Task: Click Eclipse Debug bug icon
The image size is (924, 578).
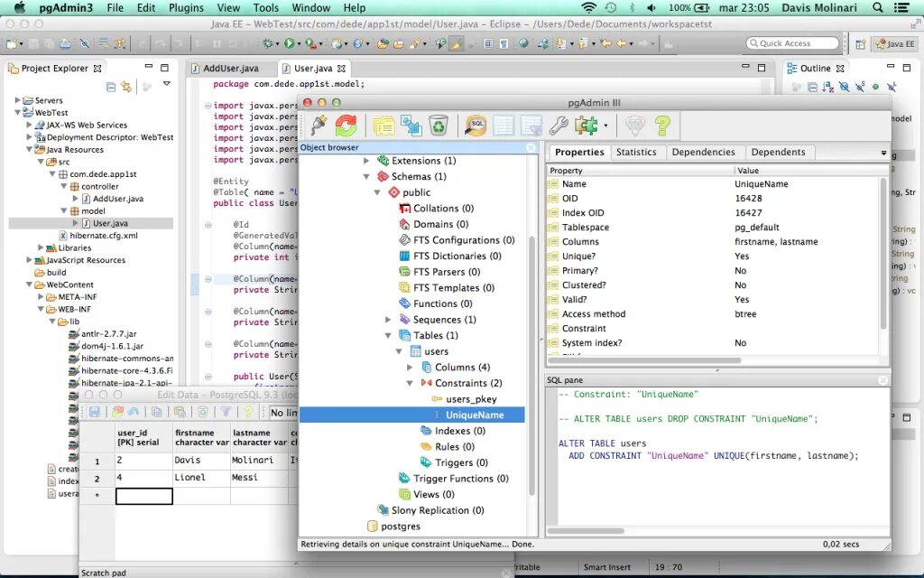Action: tap(269, 43)
